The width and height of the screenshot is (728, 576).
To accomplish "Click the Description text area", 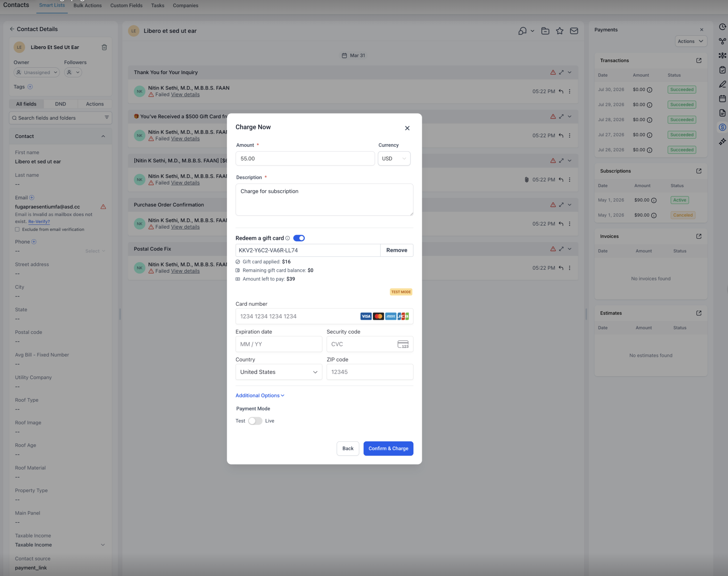I will point(324,199).
